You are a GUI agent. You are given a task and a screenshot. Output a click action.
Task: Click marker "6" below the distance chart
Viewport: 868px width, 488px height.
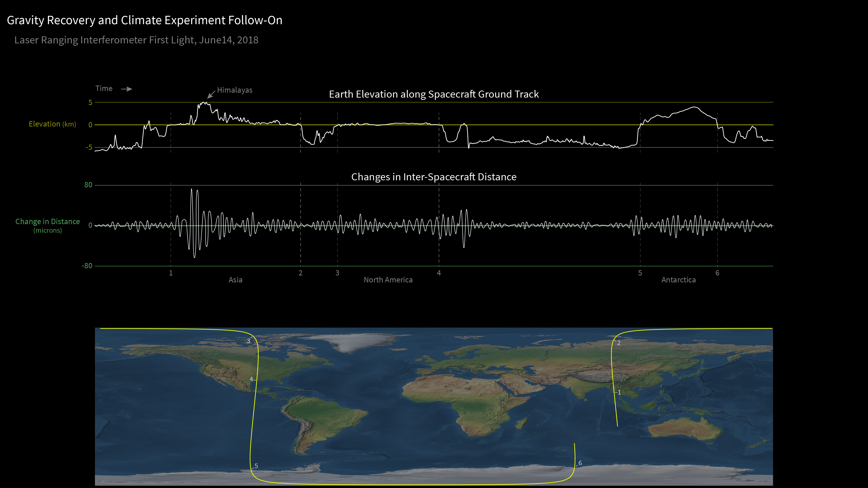click(717, 273)
